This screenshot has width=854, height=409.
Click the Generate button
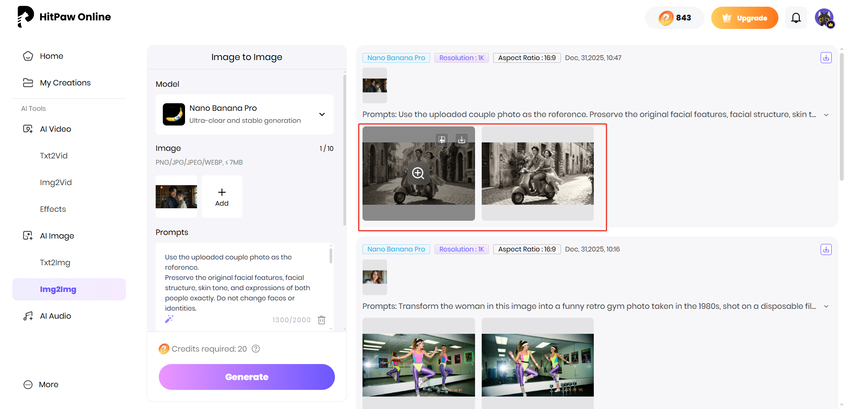tap(246, 377)
